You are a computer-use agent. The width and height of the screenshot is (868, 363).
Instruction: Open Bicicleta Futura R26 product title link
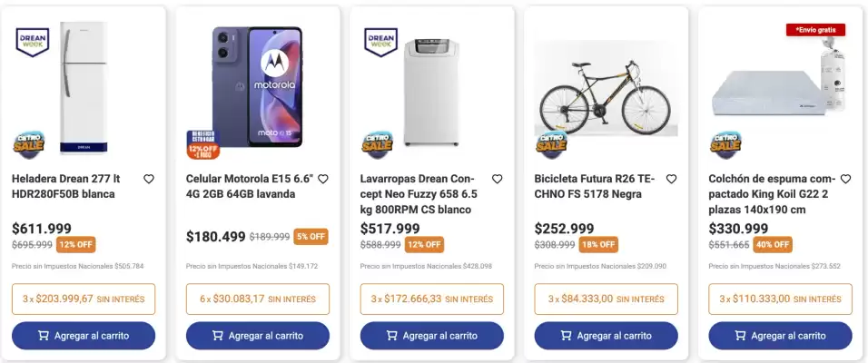pos(594,186)
